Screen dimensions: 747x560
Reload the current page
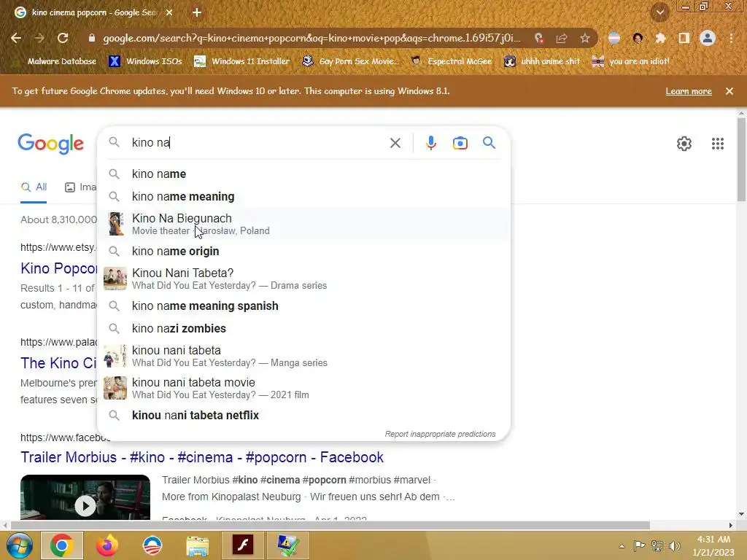click(x=63, y=38)
